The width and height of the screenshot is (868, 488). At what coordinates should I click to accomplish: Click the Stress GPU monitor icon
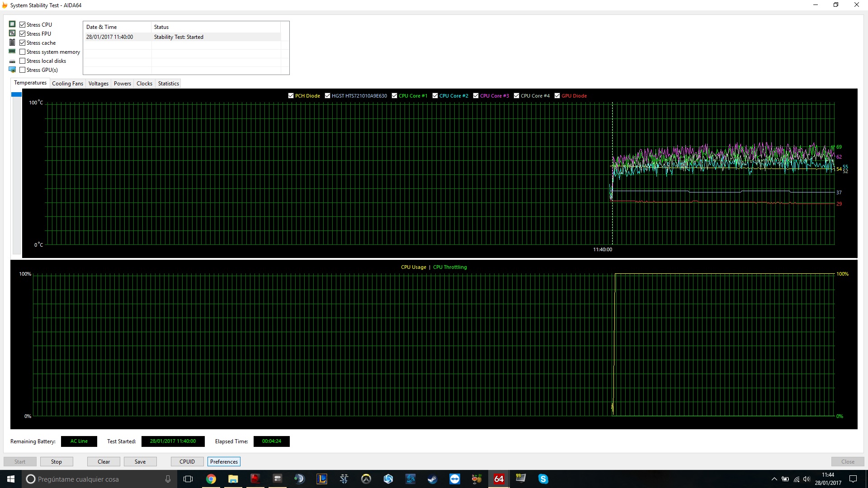coord(12,70)
